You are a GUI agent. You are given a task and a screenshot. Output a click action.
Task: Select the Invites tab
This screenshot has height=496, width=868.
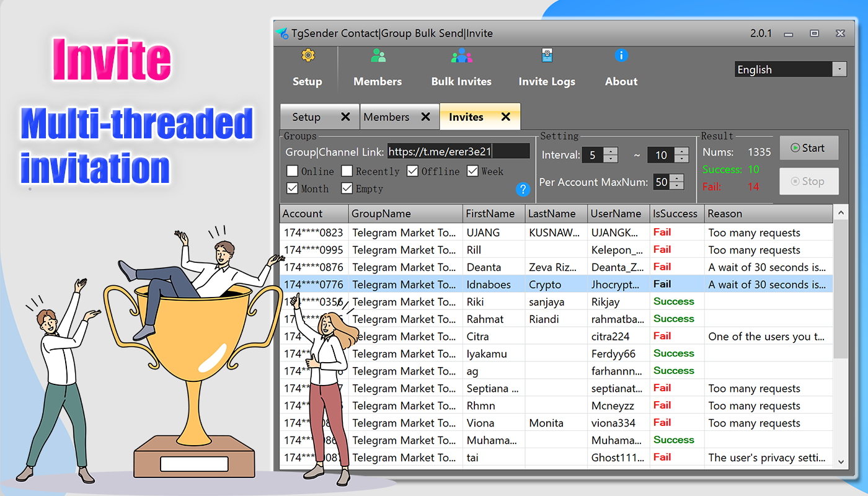[480, 117]
